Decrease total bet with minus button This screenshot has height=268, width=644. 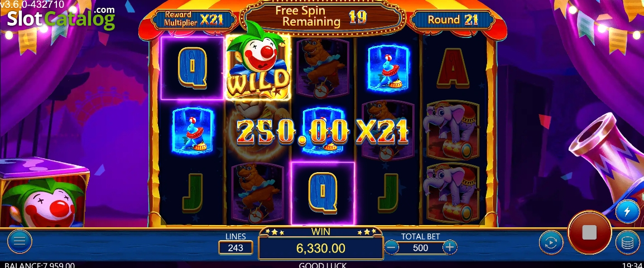(x=392, y=247)
